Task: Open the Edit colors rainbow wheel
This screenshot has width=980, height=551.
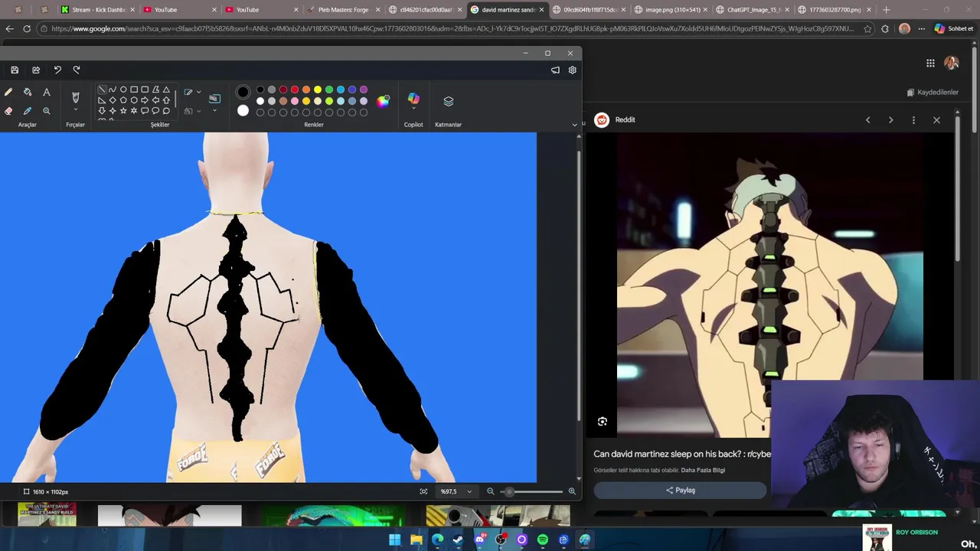Action: (383, 101)
